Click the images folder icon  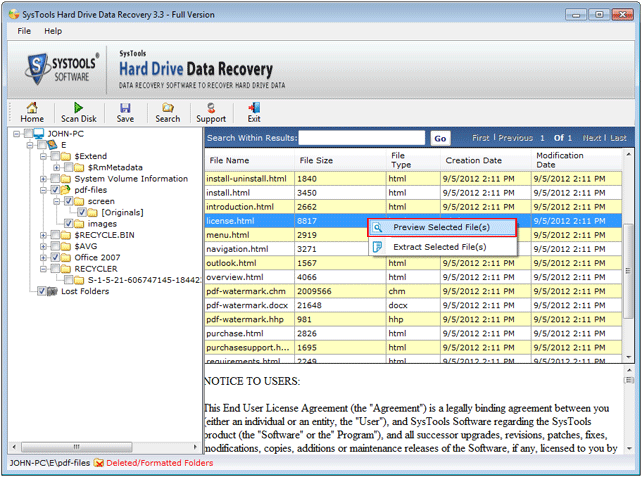(79, 224)
